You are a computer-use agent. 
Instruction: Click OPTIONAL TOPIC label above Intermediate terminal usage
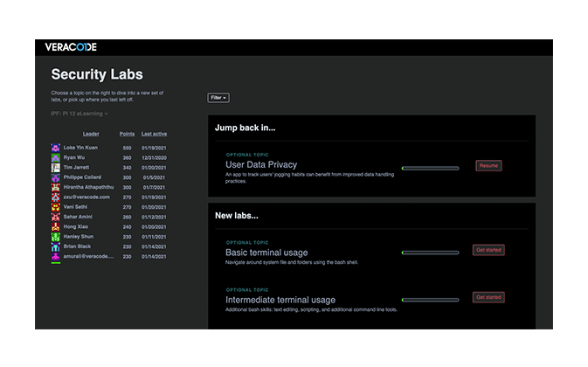coord(247,290)
